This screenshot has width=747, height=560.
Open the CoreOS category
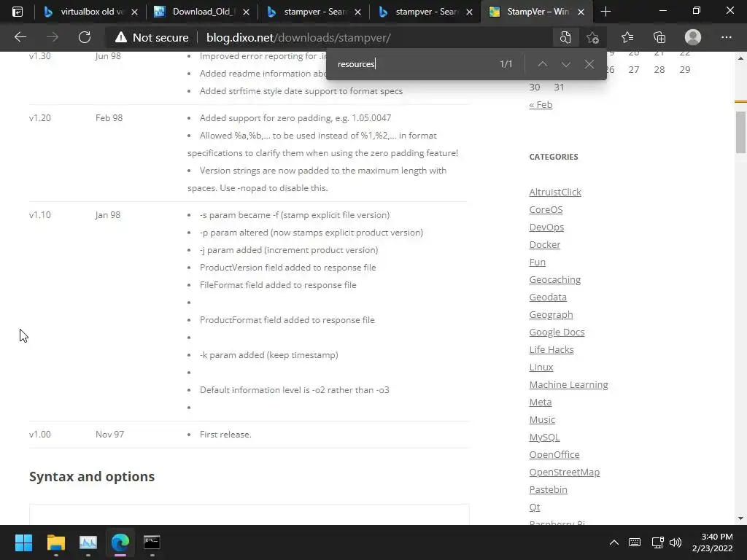point(546,209)
